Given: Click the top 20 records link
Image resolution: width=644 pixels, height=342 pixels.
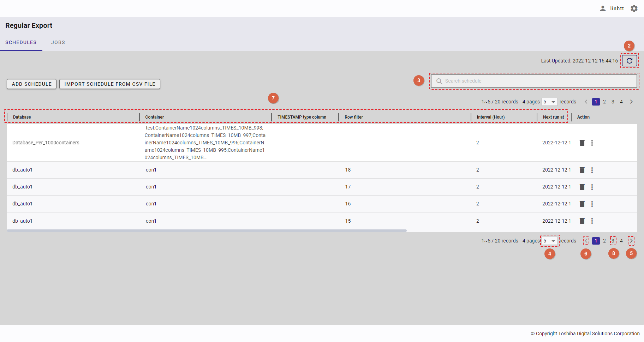Looking at the screenshot, I should click(506, 102).
